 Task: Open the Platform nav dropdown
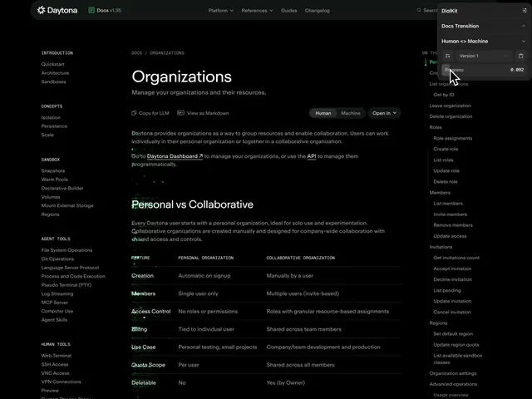pos(221,11)
